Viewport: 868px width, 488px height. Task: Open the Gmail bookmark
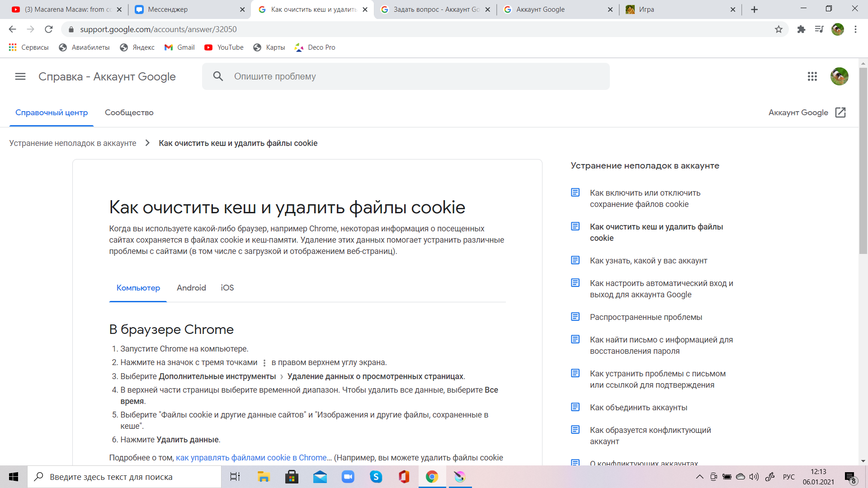click(179, 47)
